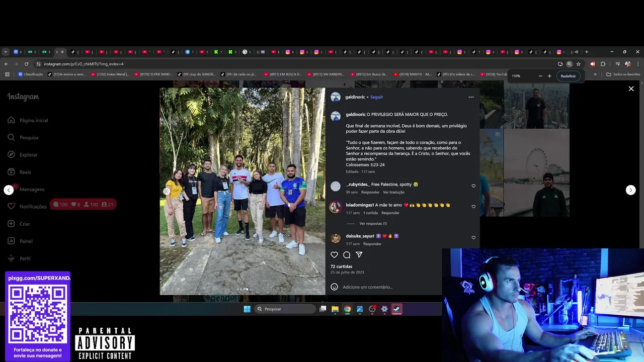Open daisuke_sayuri username link
Screen dimensions: 644x362
coord(360,236)
